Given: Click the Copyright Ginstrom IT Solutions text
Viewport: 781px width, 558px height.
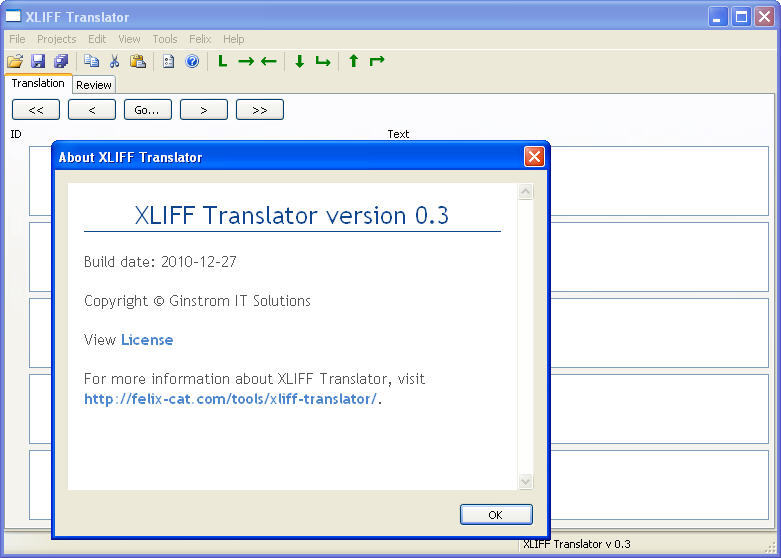Looking at the screenshot, I should (197, 301).
